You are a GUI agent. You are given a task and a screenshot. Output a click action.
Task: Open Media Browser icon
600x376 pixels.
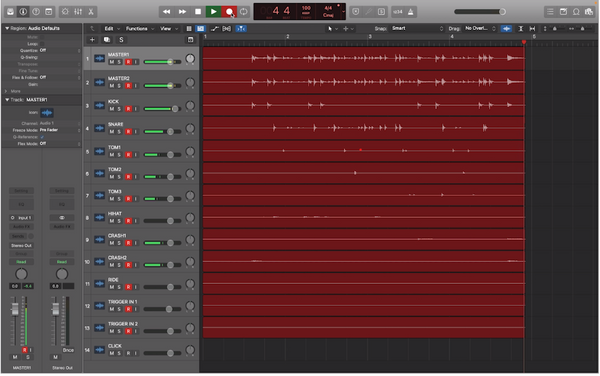pos(589,12)
